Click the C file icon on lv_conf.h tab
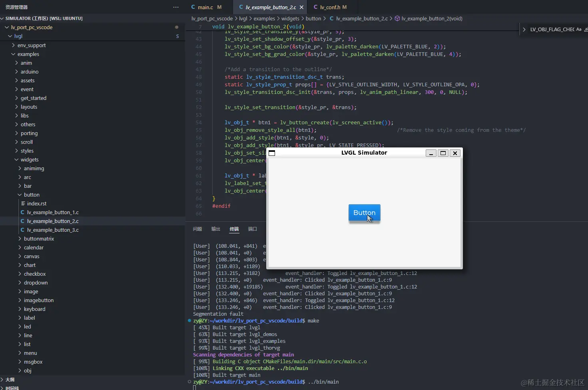 (316, 7)
